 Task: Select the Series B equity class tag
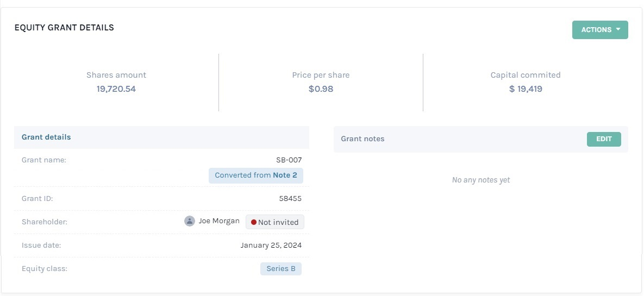[281, 269]
